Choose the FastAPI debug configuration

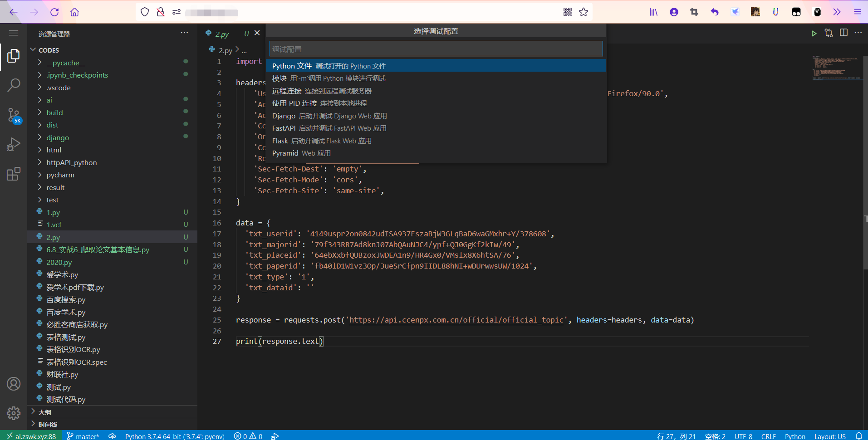tap(436, 128)
